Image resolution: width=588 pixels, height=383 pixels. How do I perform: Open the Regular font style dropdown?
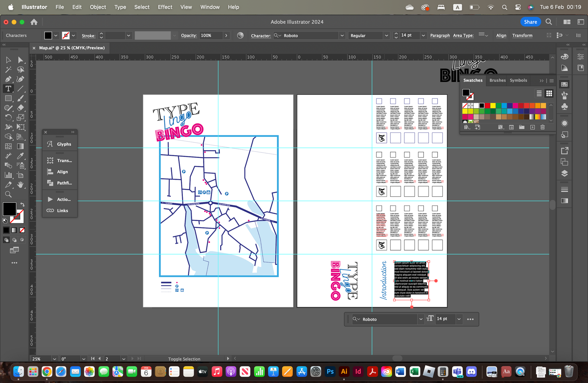coord(386,36)
